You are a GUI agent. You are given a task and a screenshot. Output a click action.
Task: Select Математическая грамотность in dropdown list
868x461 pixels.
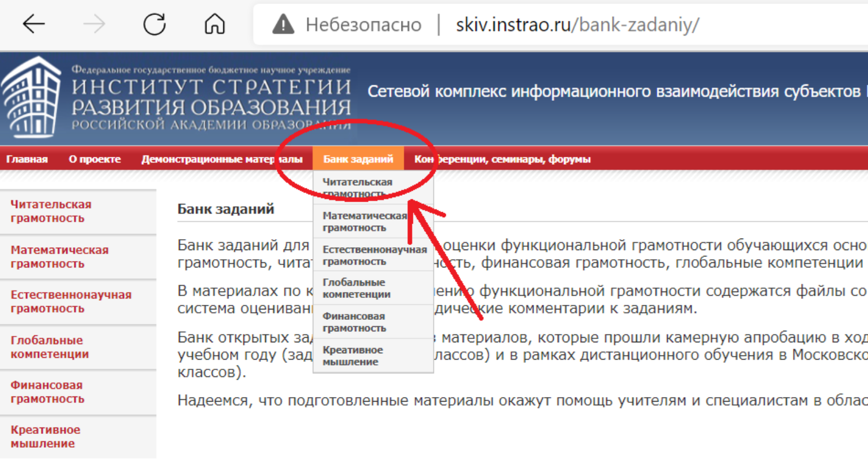click(x=365, y=222)
